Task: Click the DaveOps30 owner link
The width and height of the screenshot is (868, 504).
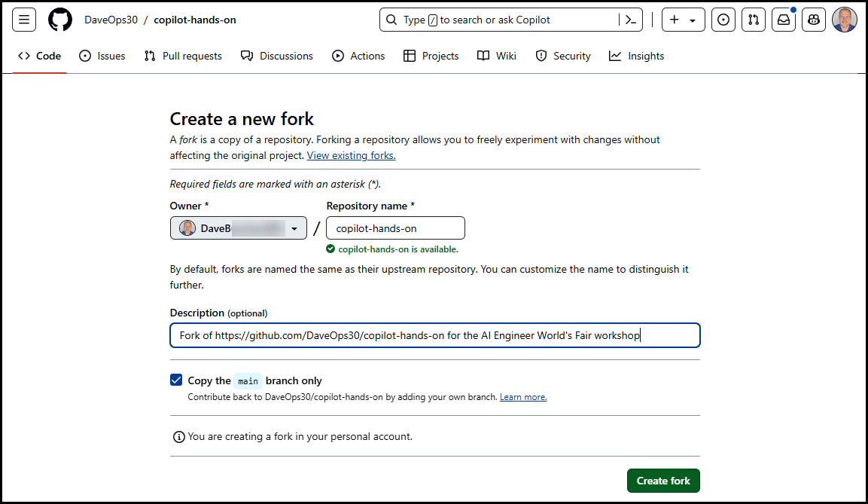Action: click(x=111, y=20)
